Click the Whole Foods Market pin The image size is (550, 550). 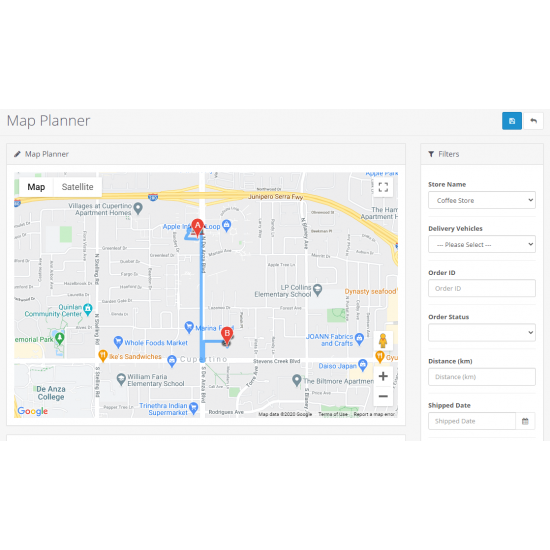tap(118, 341)
